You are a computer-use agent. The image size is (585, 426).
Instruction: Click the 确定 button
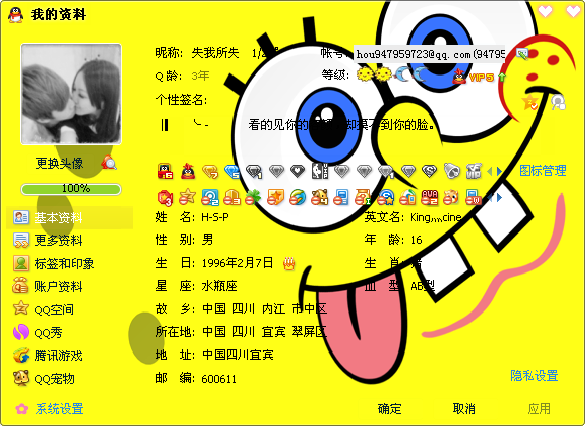tap(389, 409)
